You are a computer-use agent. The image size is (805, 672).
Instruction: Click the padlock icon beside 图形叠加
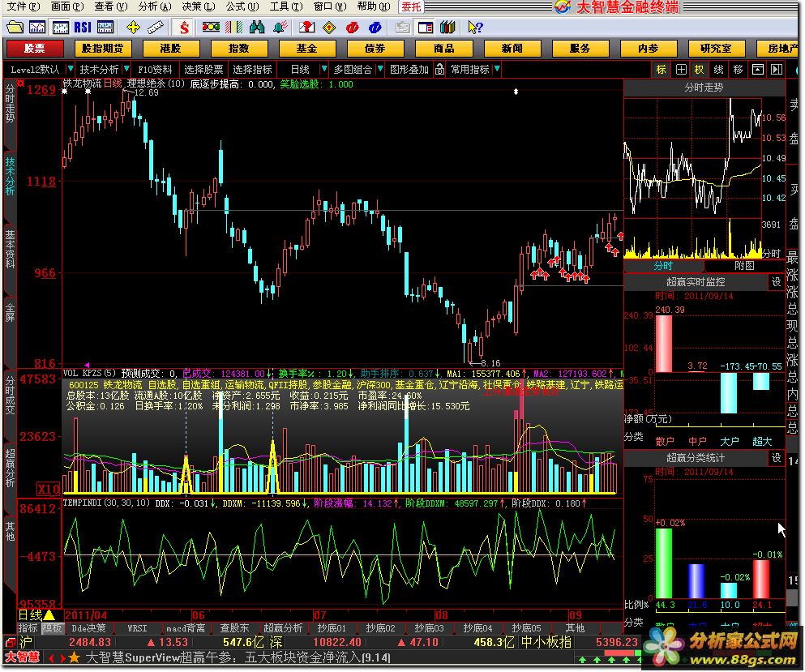[439, 69]
